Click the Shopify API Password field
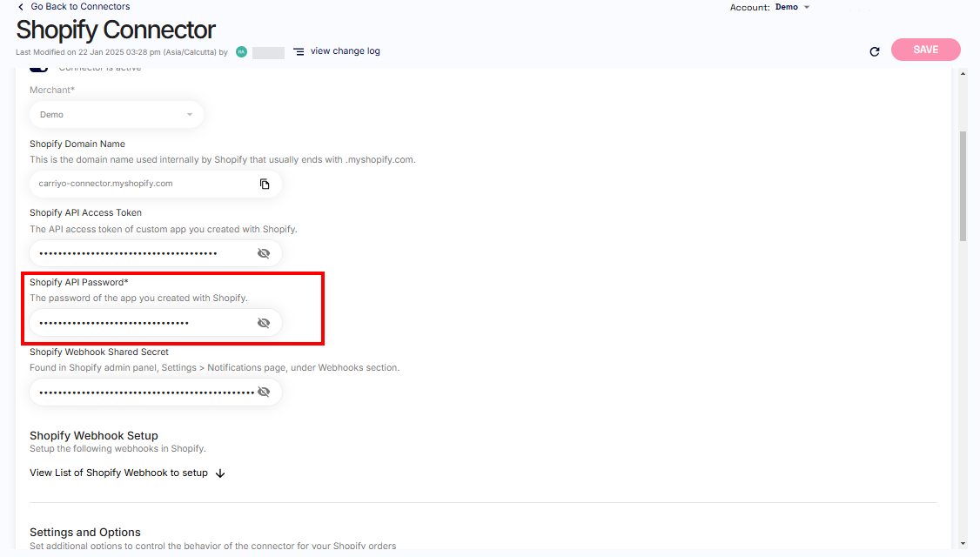980x557 pixels. tap(155, 323)
